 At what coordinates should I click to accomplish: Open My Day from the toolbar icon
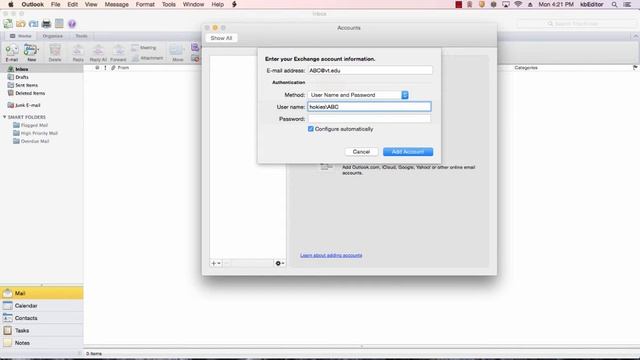tap(59, 24)
